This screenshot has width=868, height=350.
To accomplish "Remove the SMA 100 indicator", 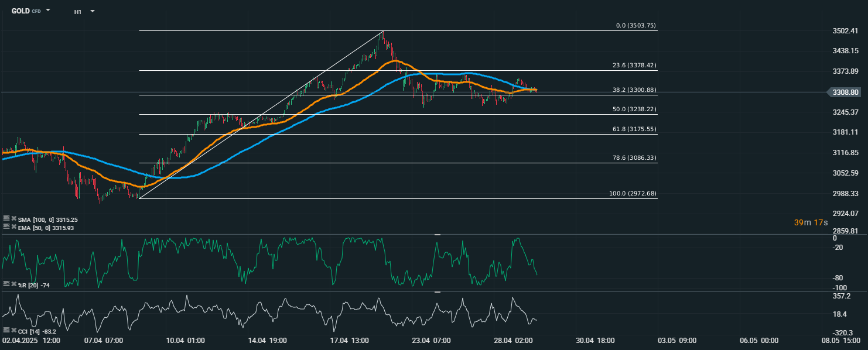I will (x=13, y=218).
